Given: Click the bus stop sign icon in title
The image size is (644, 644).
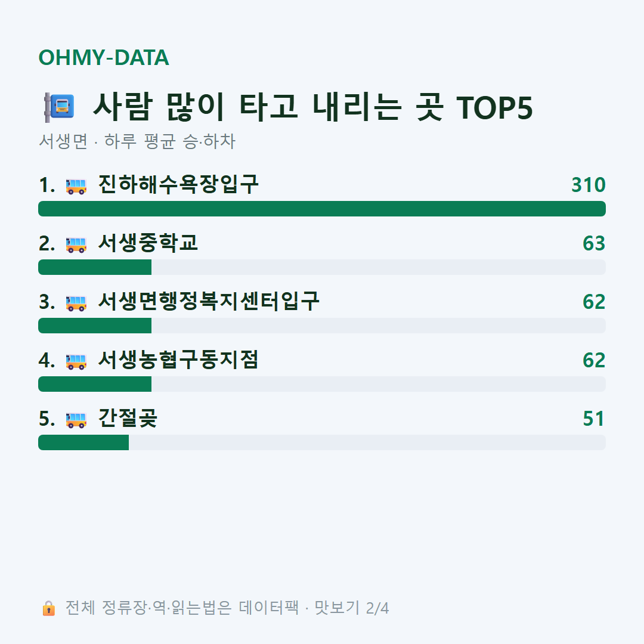Looking at the screenshot, I should pos(59,107).
